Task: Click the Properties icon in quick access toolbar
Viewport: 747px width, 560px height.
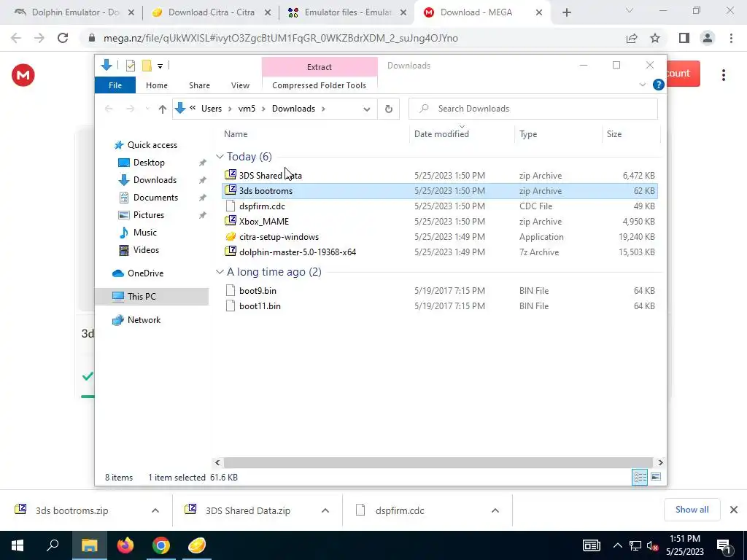Action: pos(130,66)
